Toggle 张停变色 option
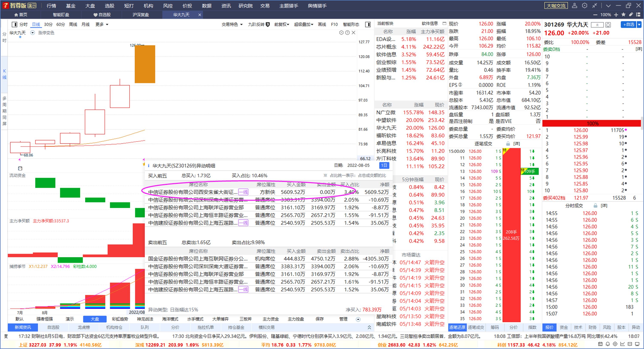Viewport: 644px width, 349px height. pos(46,33)
